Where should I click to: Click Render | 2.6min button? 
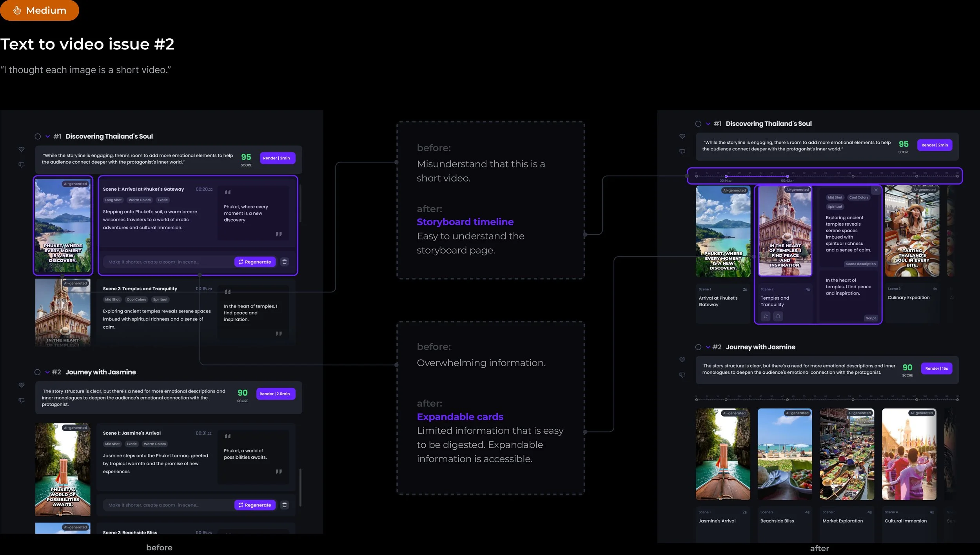click(276, 394)
